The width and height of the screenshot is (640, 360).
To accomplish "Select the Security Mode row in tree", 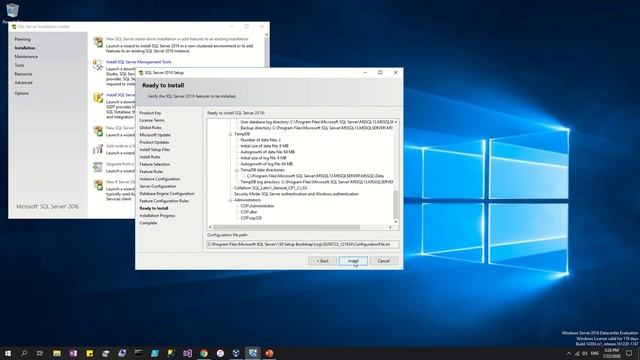I will click(296, 194).
